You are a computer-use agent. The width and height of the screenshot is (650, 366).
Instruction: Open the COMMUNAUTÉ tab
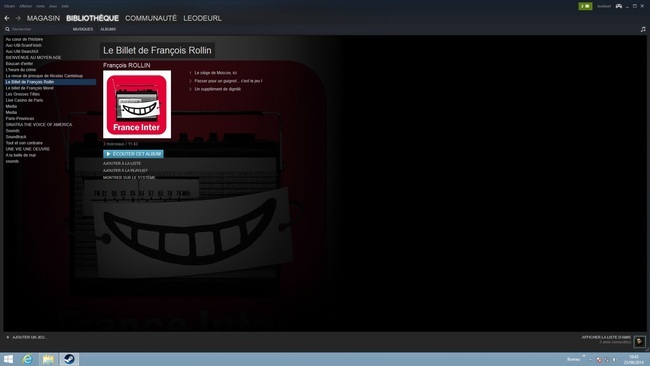coord(151,18)
